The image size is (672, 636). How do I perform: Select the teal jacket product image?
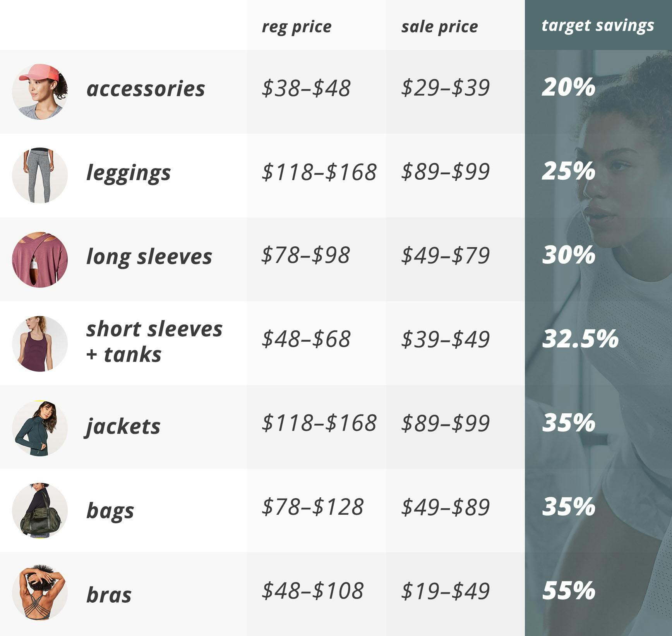click(40, 428)
